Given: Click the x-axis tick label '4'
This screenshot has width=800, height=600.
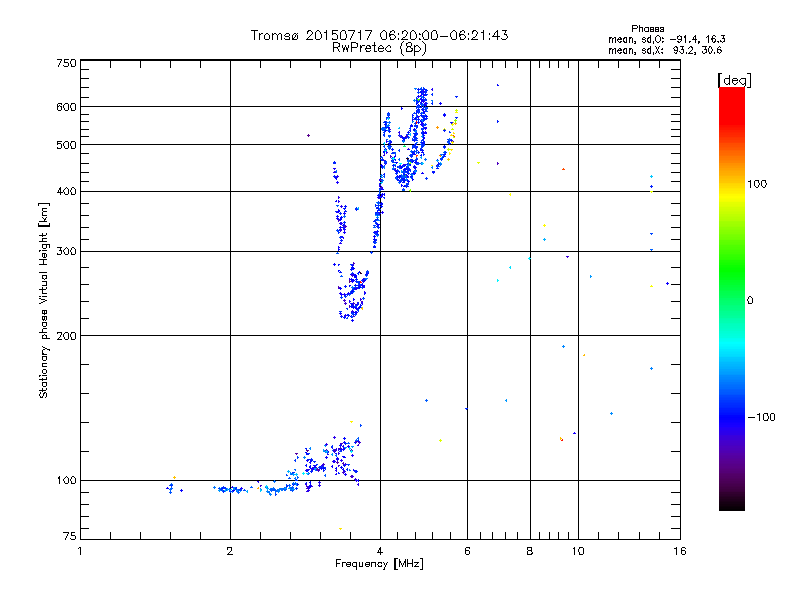Looking at the screenshot, I should point(380,551).
